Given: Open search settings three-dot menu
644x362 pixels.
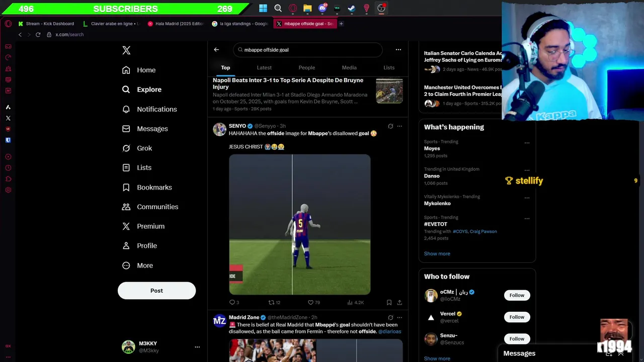Looking at the screenshot, I should click(x=398, y=50).
